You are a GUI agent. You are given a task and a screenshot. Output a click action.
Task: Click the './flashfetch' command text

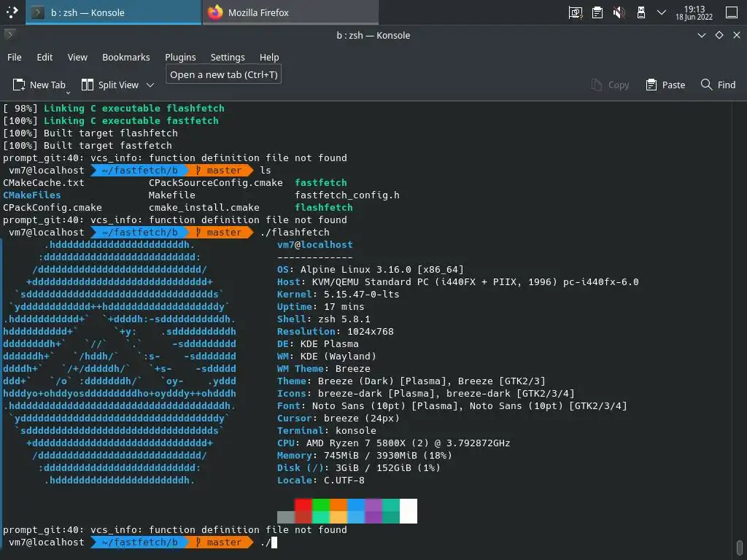[295, 232]
